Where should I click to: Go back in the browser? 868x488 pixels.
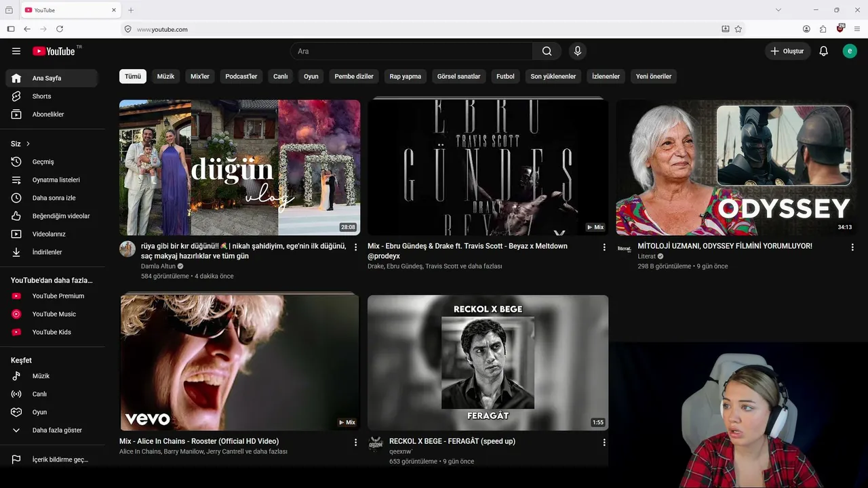(x=27, y=29)
